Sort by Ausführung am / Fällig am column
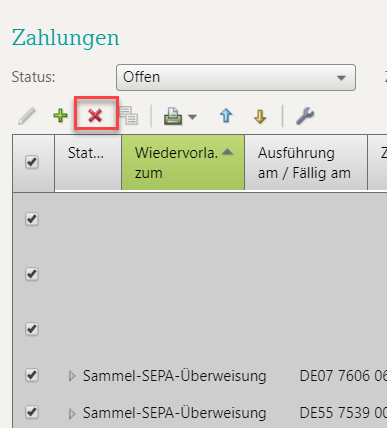Viewport: 387px width, 428px height. point(306,163)
